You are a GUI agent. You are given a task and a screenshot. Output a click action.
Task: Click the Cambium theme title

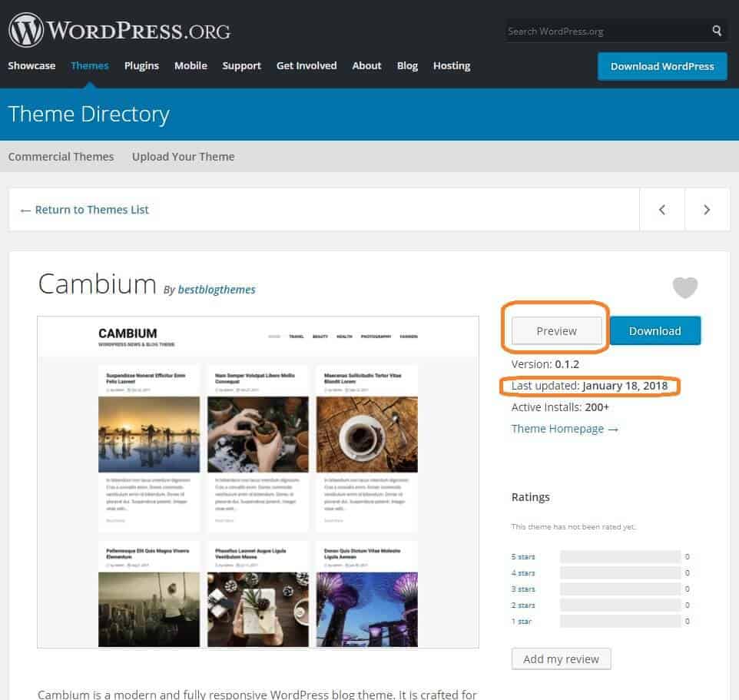97,284
